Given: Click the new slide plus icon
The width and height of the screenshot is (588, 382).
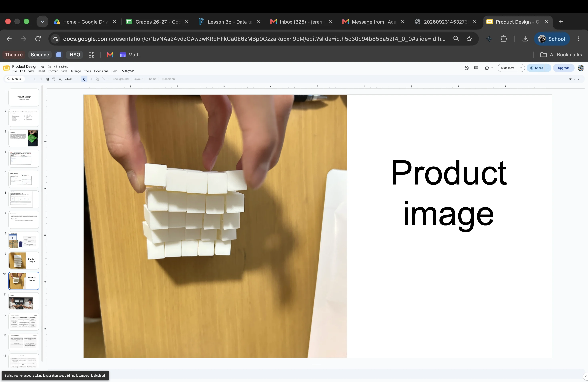Looking at the screenshot, I should 28,79.
